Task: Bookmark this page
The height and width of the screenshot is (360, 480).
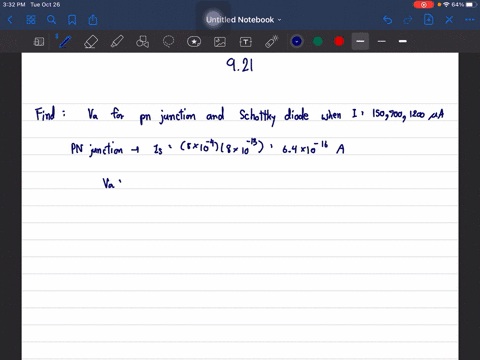Action: tap(72, 20)
